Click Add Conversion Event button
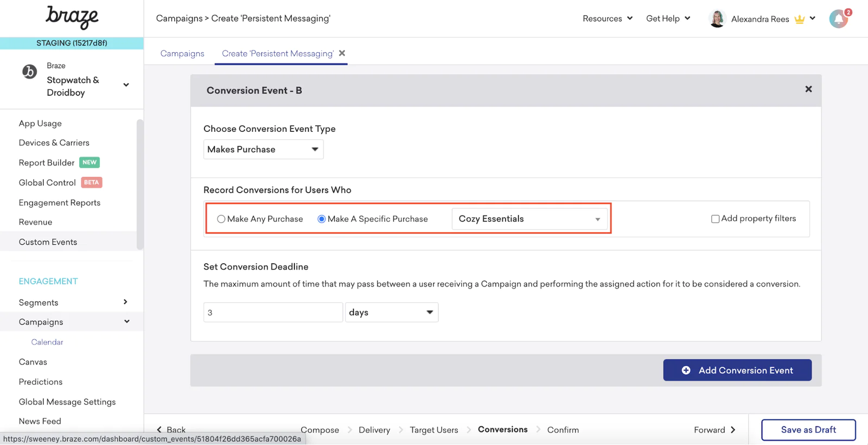 click(x=737, y=370)
